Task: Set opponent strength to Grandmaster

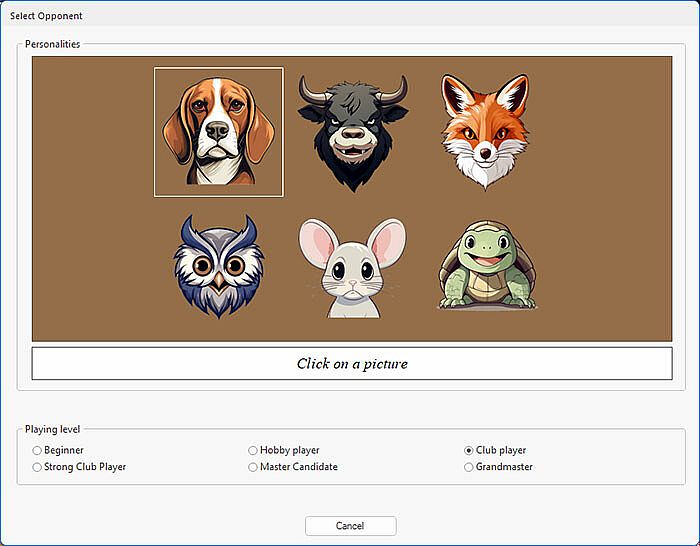Action: click(469, 467)
